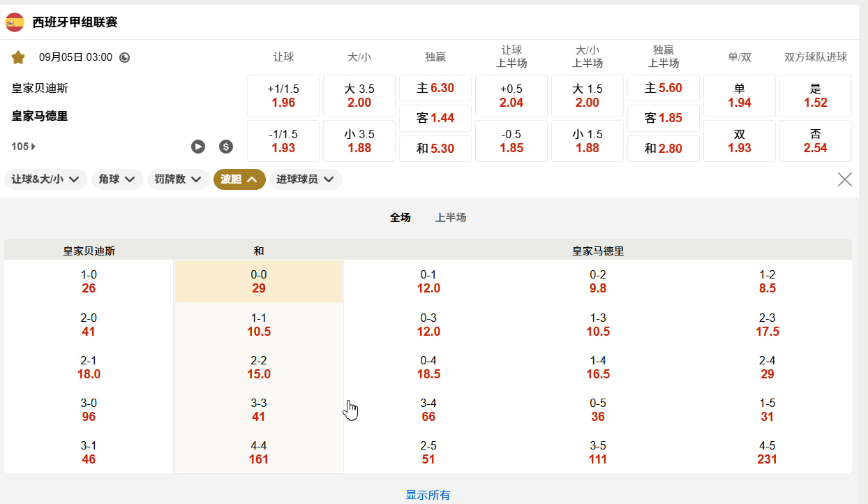Expand 让球&大/小 dropdown

coord(46,179)
